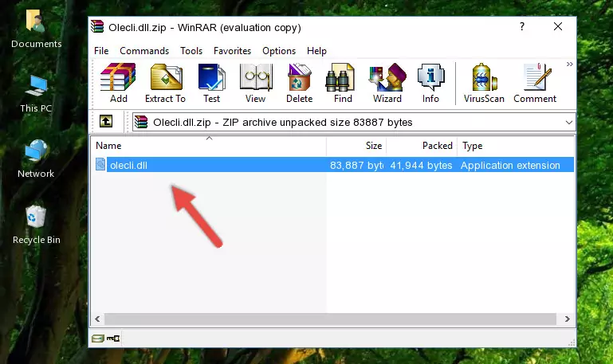Click the key password icon in status bar
Viewport: 613px width, 364px height.
113,339
